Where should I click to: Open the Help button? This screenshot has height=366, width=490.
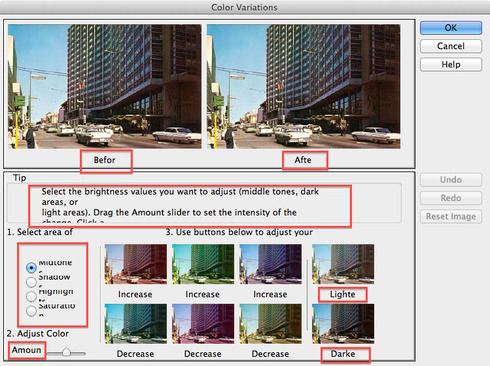coord(451,64)
